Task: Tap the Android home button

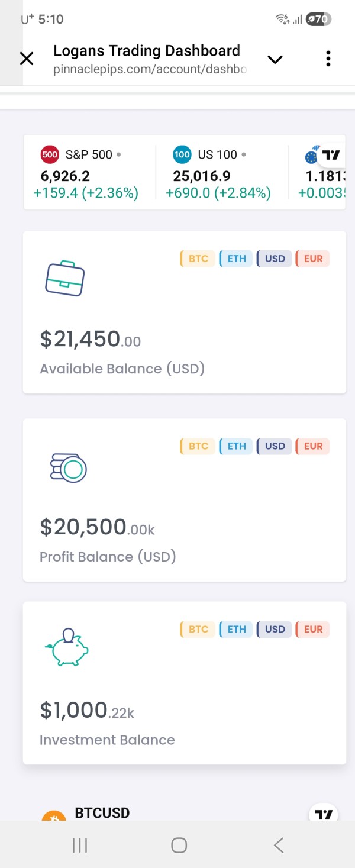Action: pyautogui.click(x=179, y=846)
